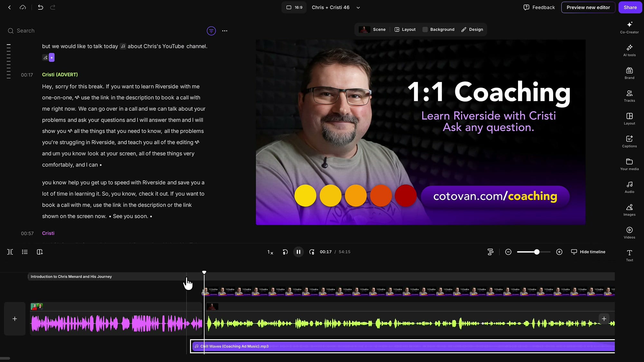Change the 1x playback speed
Viewport: 644px width, 362px height.
click(270, 252)
